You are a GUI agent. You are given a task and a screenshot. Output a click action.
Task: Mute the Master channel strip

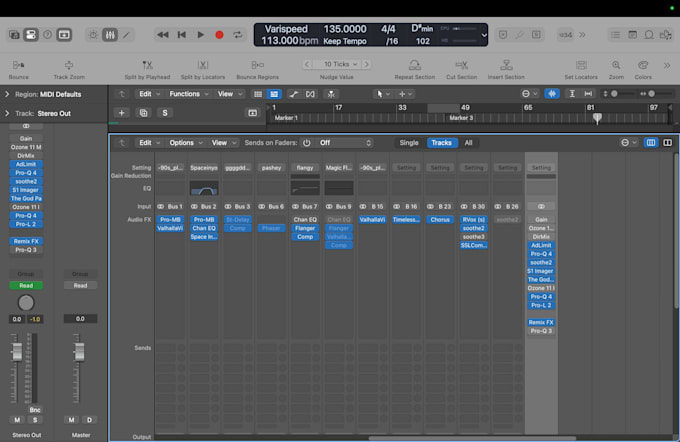point(71,420)
